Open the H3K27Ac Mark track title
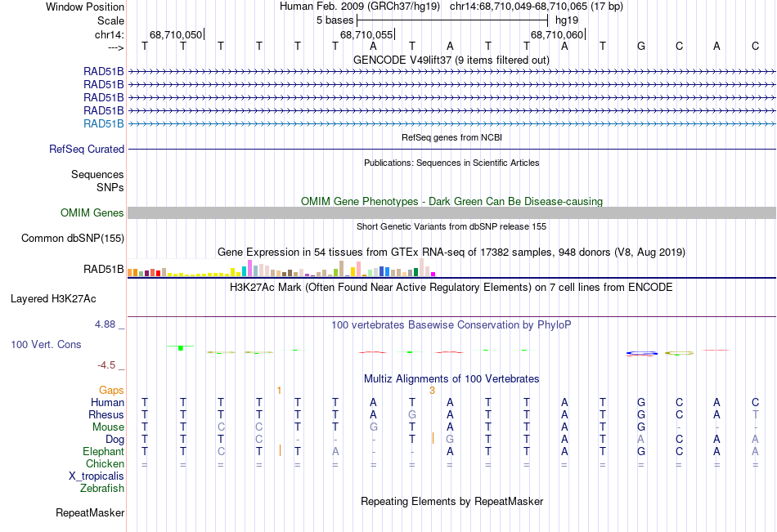The height and width of the screenshot is (532, 777). coord(451,288)
